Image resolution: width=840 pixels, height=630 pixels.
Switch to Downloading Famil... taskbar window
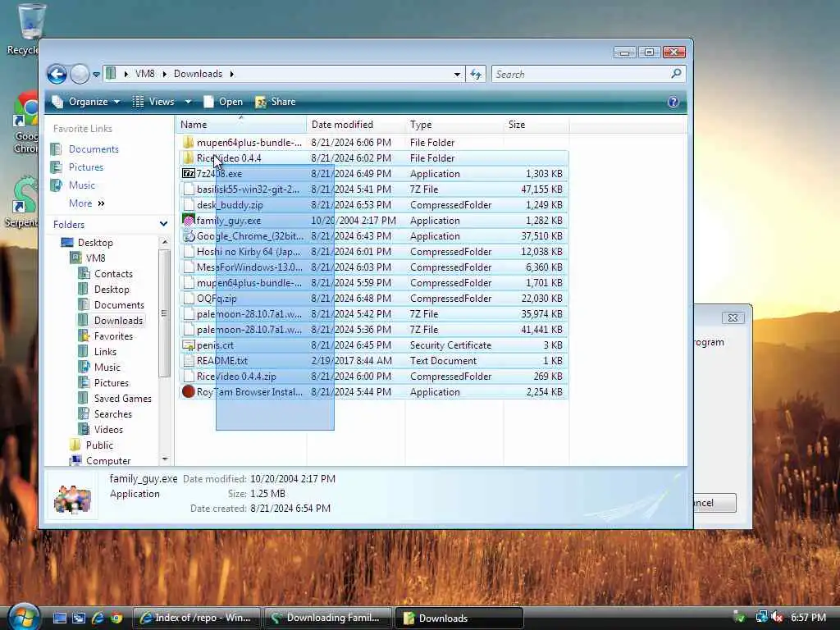click(x=327, y=619)
